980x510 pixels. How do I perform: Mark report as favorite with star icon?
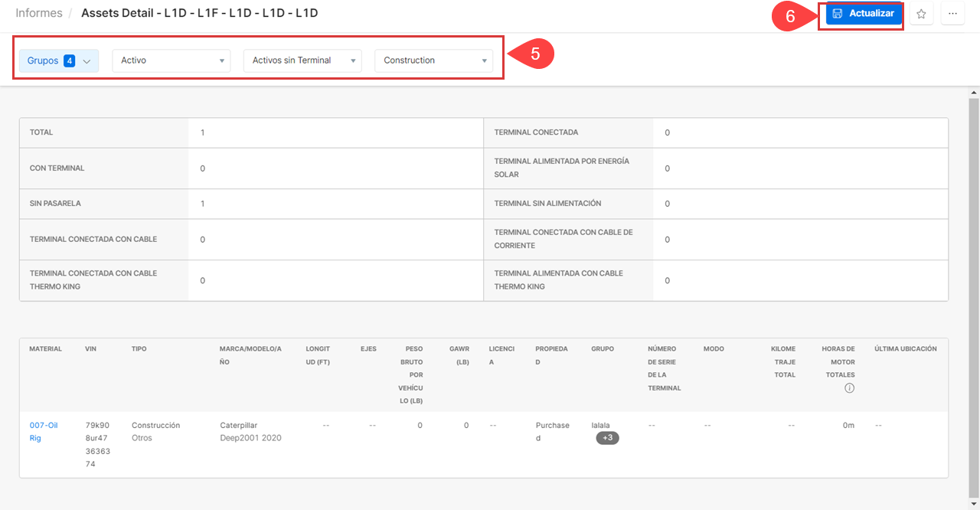pyautogui.click(x=921, y=14)
